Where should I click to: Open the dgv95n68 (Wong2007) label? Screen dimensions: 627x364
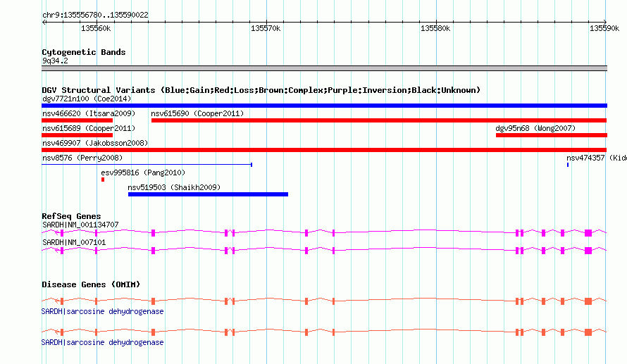pos(535,128)
